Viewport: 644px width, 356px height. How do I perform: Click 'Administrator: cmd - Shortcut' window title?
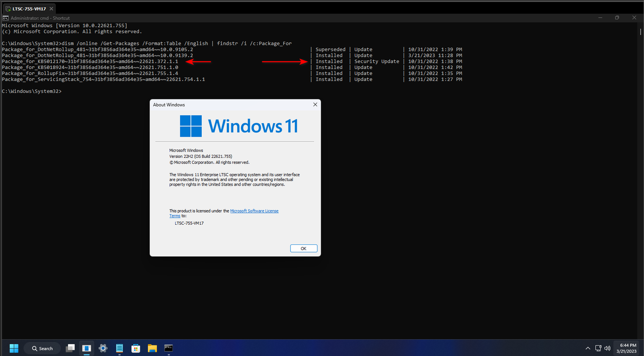(40, 18)
